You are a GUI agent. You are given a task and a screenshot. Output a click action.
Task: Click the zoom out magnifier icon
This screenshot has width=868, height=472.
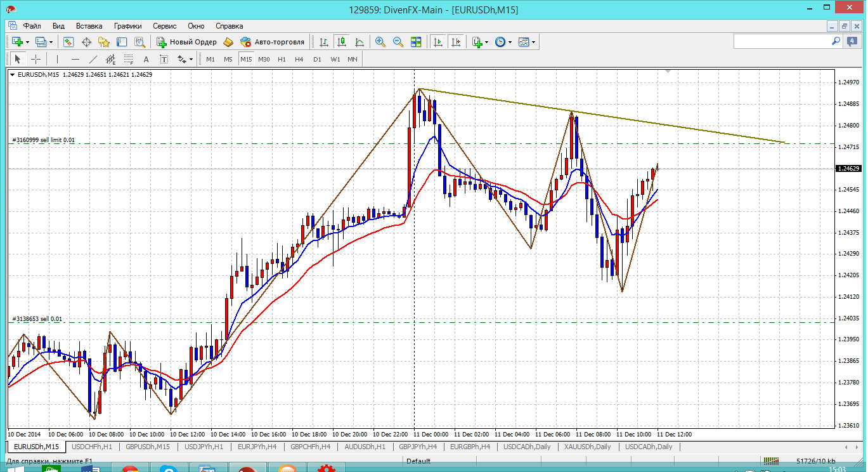tap(398, 42)
